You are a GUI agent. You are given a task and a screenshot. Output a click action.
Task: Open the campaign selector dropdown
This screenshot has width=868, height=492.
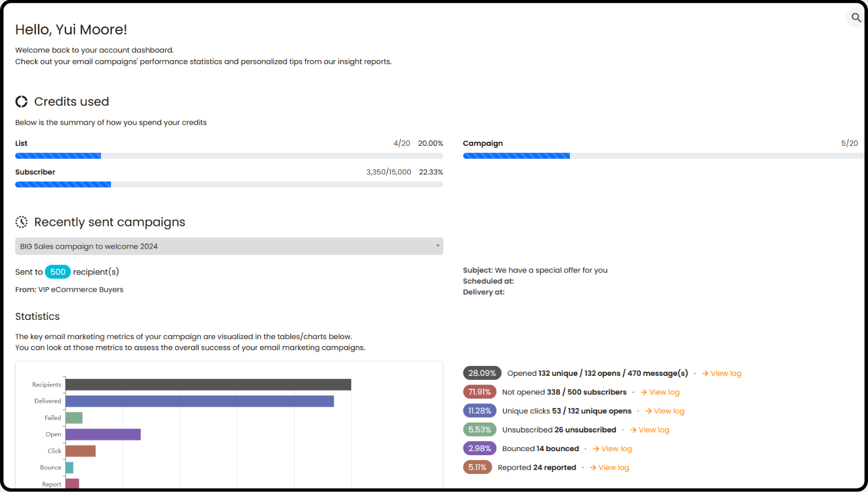pyautogui.click(x=229, y=246)
